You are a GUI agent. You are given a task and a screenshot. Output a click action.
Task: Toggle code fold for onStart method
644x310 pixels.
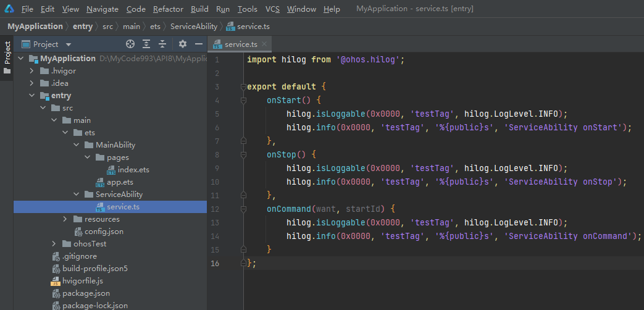242,100
